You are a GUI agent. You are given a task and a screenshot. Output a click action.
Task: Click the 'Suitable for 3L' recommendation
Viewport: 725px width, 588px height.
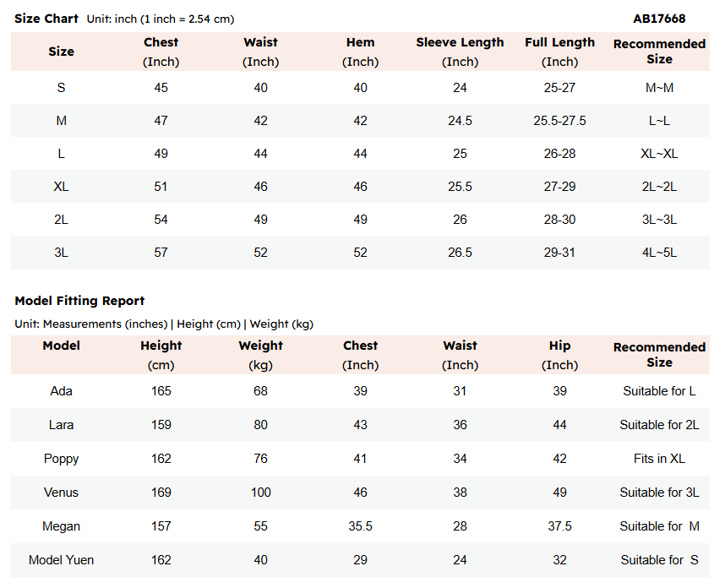click(x=659, y=493)
